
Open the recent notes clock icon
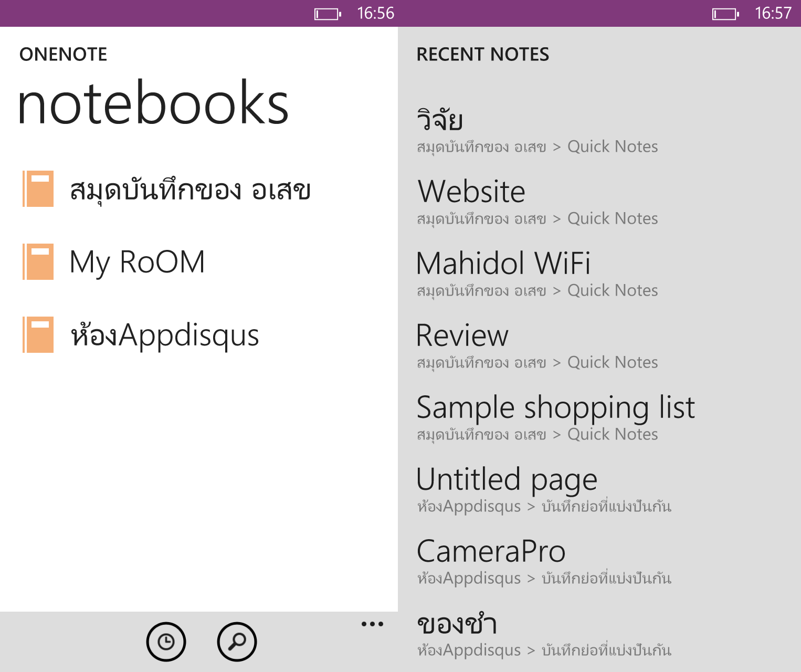click(166, 642)
